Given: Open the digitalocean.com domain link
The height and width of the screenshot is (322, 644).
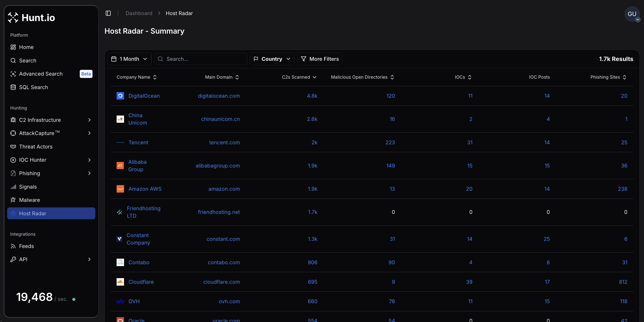Looking at the screenshot, I should pos(219,96).
